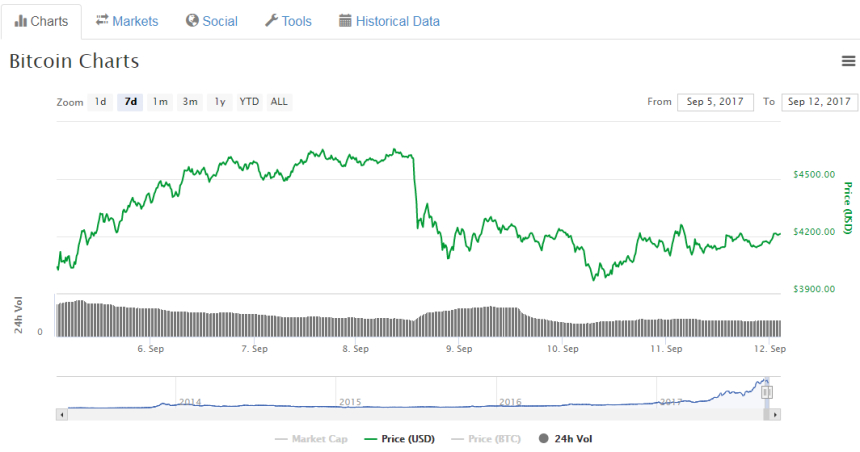
Task: Set zoom range to 7d
Action: (131, 102)
